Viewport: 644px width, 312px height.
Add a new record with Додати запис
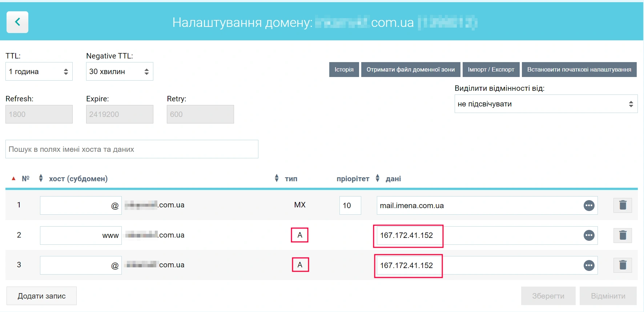tap(41, 296)
